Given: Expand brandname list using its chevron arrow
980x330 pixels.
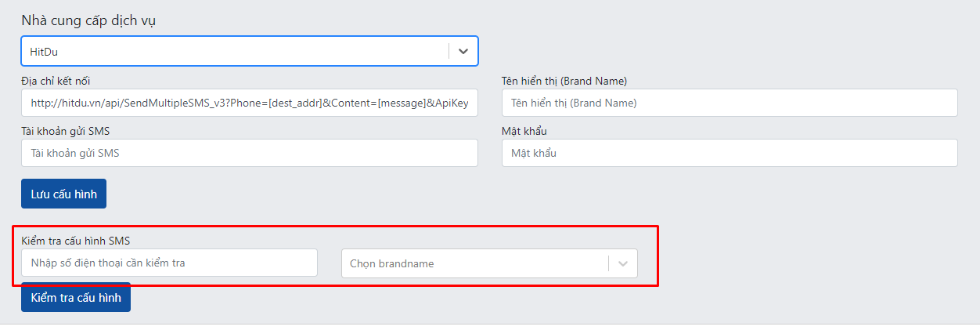Looking at the screenshot, I should point(623,263).
